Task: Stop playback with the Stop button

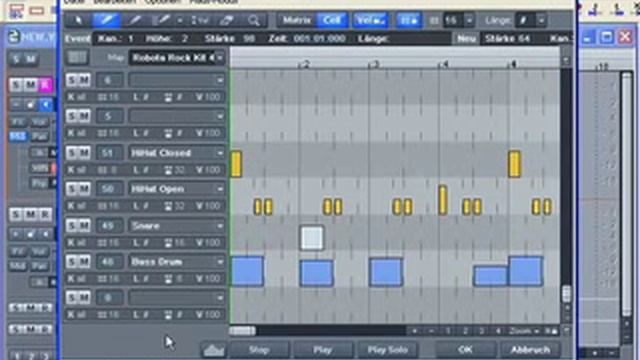Action: pyautogui.click(x=259, y=350)
